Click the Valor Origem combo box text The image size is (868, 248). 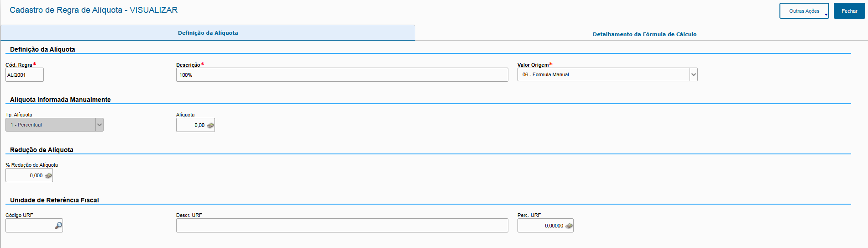[602, 74]
